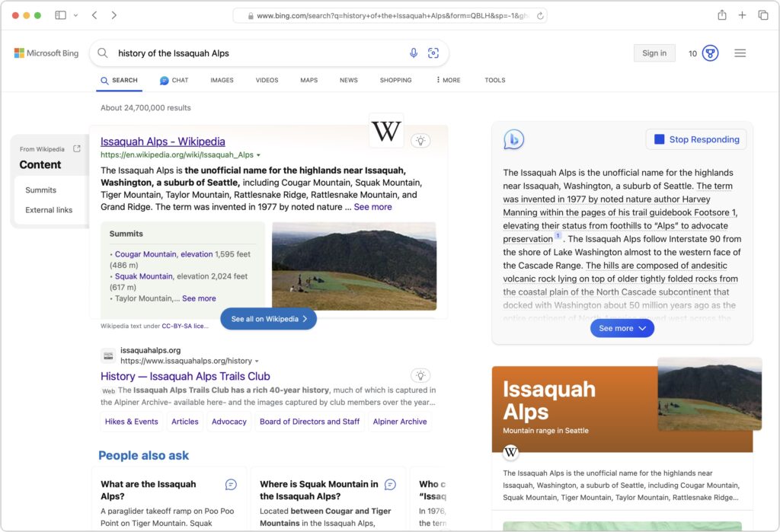Open dropdown arrow next to issaquahalps.org URL

[257, 362]
